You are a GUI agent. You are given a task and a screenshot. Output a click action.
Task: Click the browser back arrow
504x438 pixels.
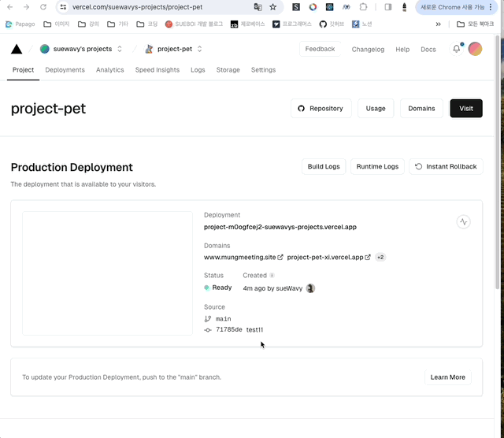click(x=10, y=7)
